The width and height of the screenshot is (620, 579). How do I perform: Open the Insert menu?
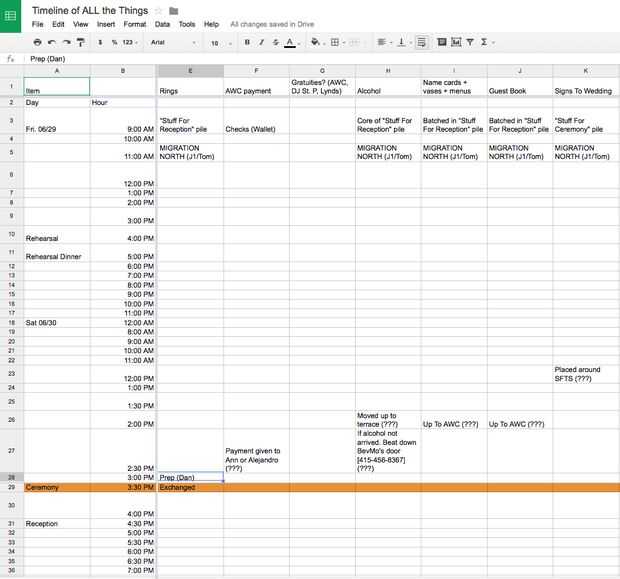coord(106,24)
